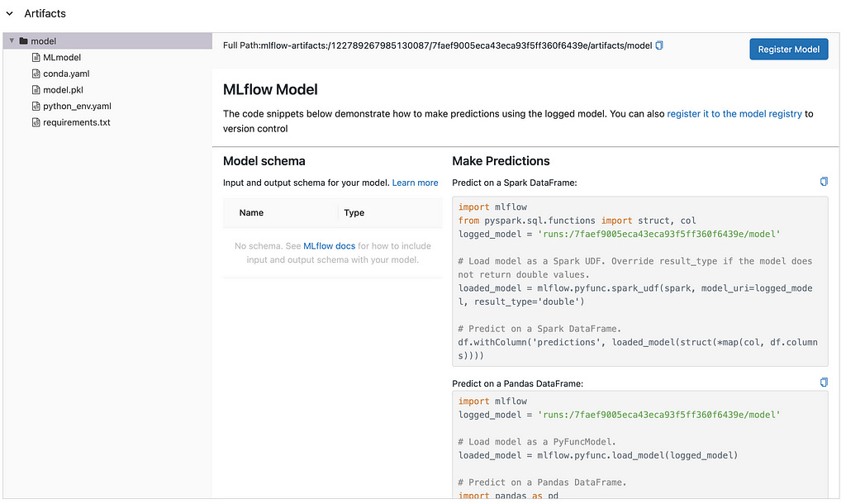The width and height of the screenshot is (846, 504).
Task: Click inside the Spark DataFrame code block
Action: [x=640, y=281]
